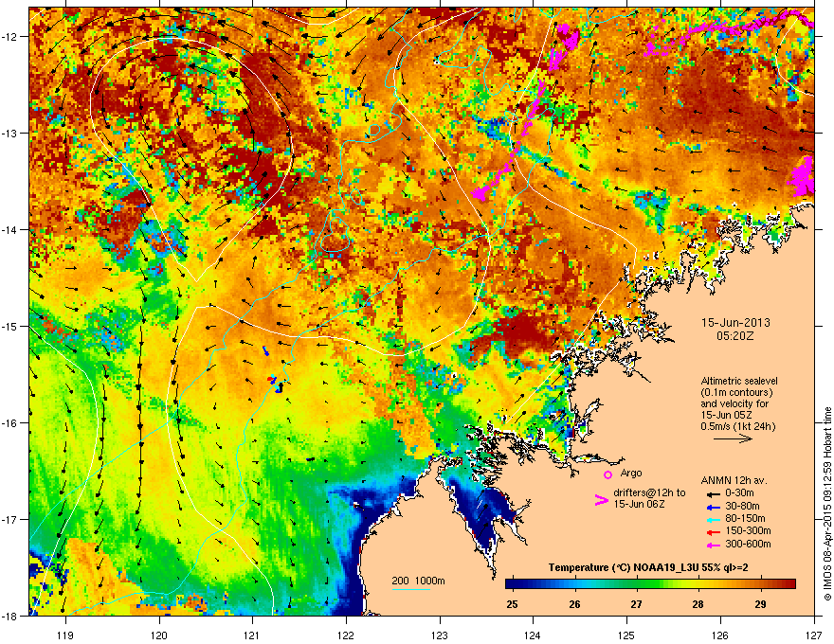The image size is (834, 644).
Task: Click the '0-30m' depth label
Action: click(739, 493)
